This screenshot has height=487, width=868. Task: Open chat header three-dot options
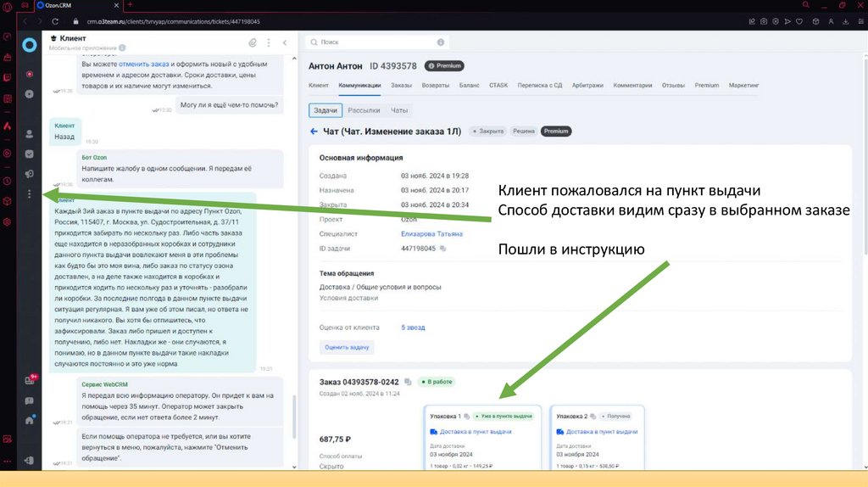[269, 42]
